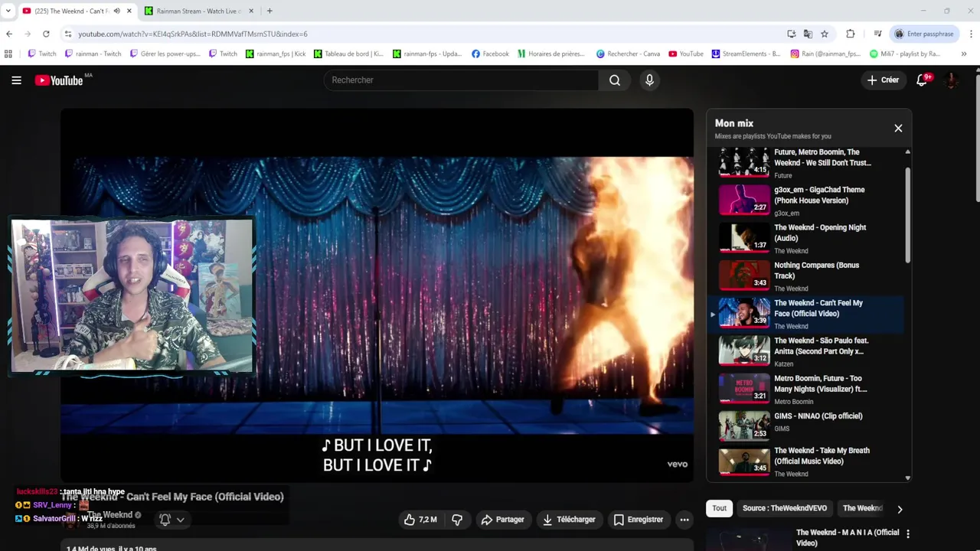980x551 pixels.
Task: Open rainman_fps | Kick bookmark
Action: [x=275, y=54]
